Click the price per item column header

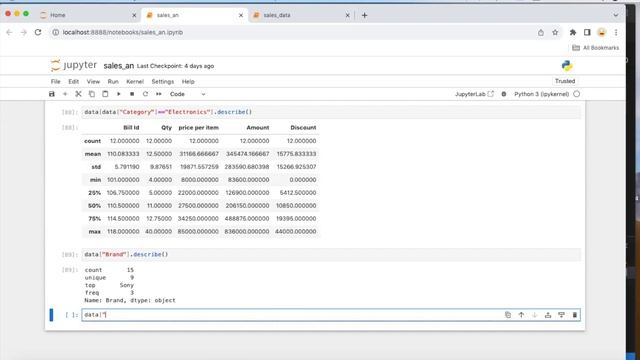point(198,128)
